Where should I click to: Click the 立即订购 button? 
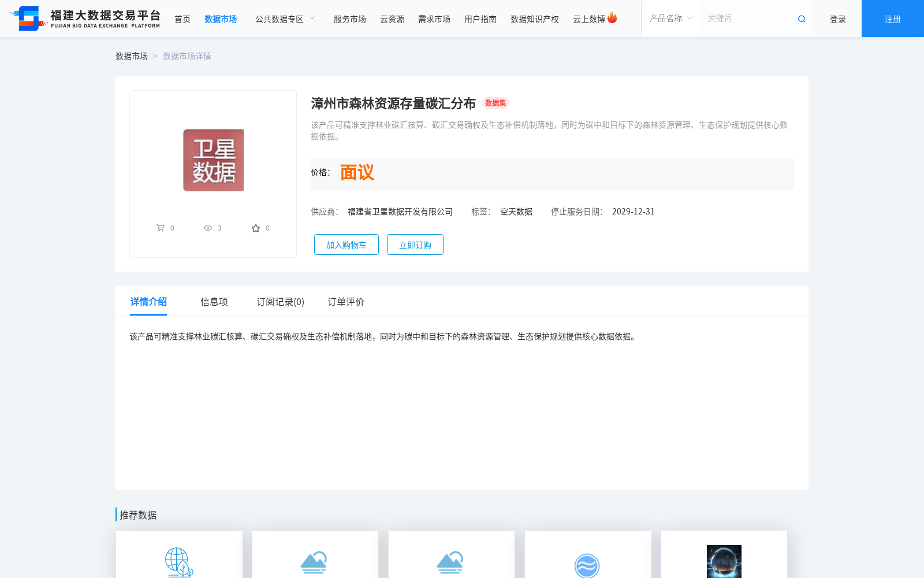tap(415, 244)
